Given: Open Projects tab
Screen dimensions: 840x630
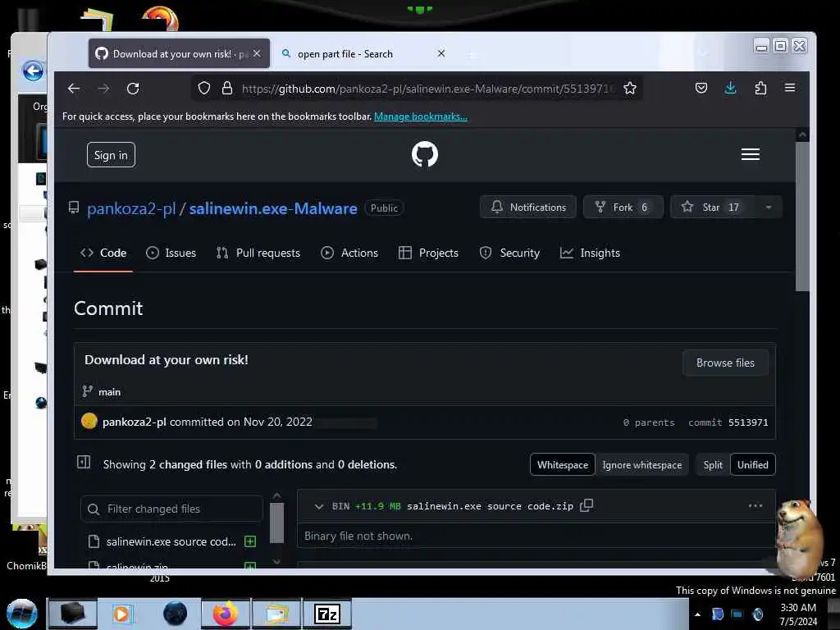Looking at the screenshot, I should [x=428, y=253].
